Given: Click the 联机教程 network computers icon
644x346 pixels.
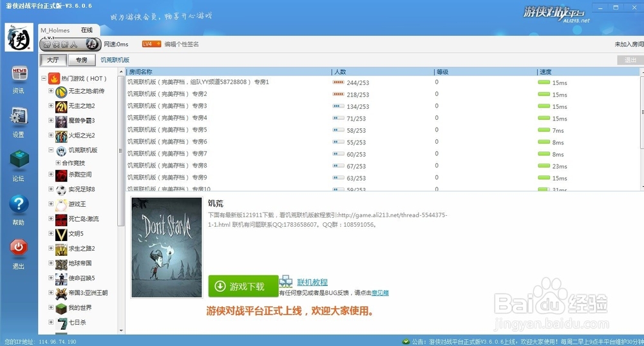Looking at the screenshot, I should [286, 282].
